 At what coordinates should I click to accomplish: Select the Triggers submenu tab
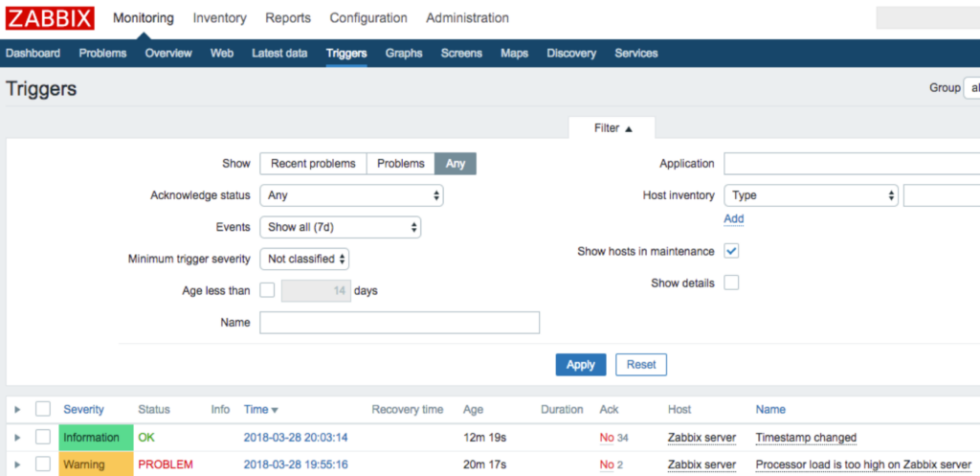point(346,54)
